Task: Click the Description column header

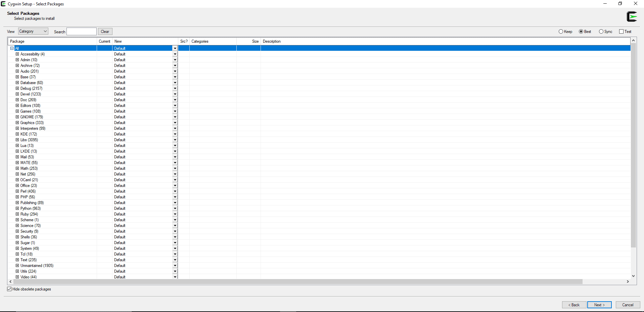Action: (445, 41)
